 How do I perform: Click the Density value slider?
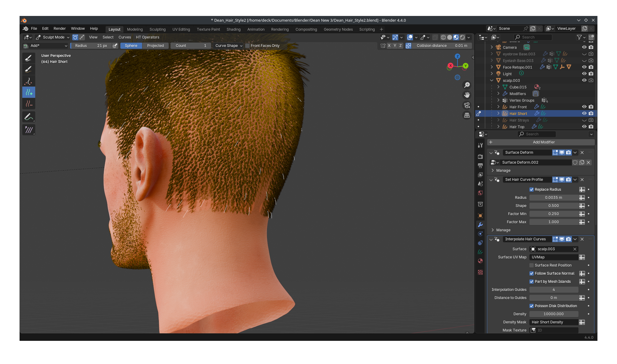point(553,314)
